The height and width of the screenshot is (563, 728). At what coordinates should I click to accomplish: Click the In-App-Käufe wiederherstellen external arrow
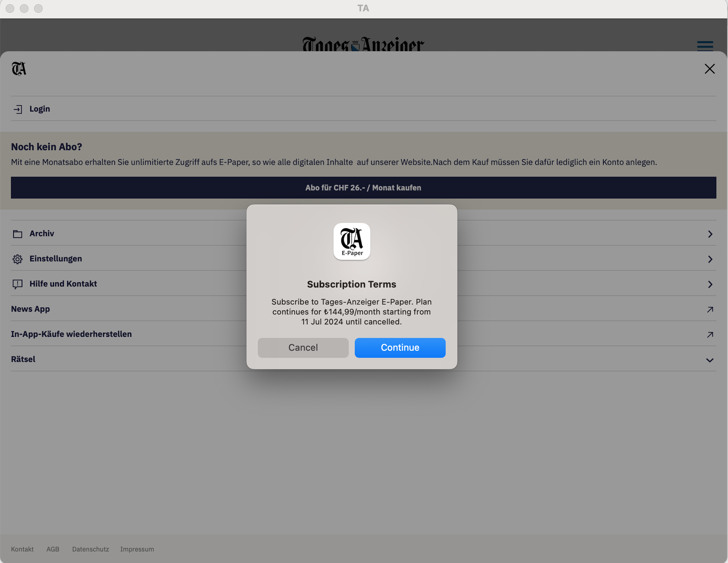[x=710, y=335]
